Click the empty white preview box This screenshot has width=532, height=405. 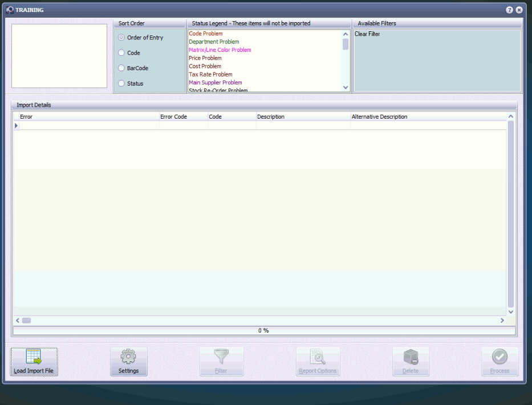(x=59, y=56)
